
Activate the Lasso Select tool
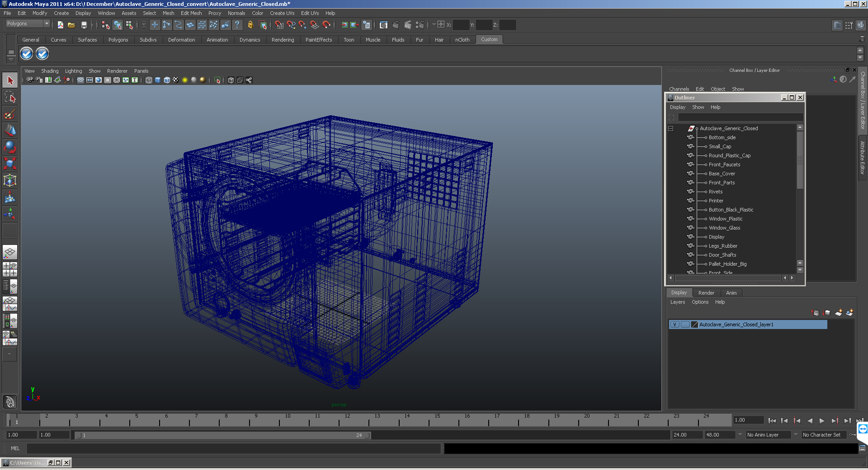point(10,97)
